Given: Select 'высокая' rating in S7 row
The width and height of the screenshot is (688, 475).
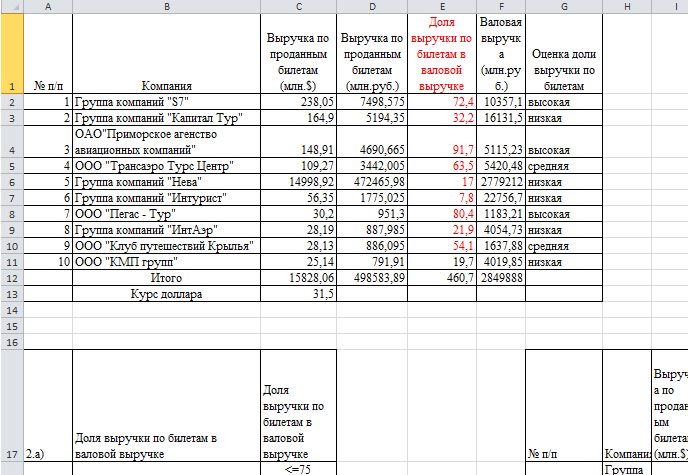Looking at the screenshot, I should coord(564,102).
